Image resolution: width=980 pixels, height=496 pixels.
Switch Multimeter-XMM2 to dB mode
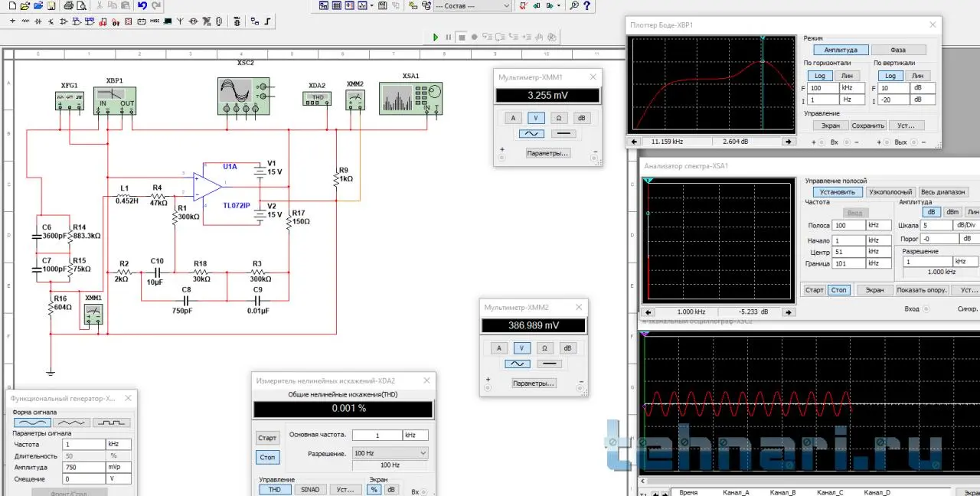tap(567, 348)
